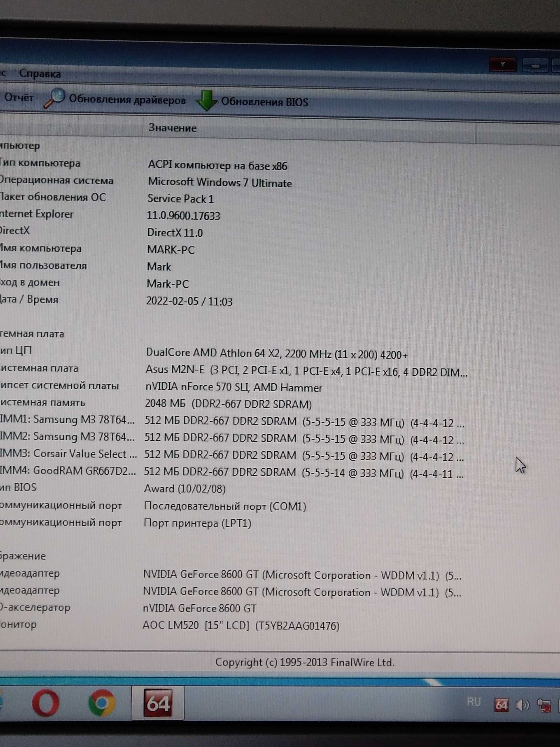
Task: Open the network tray icon
Action: [x=544, y=705]
